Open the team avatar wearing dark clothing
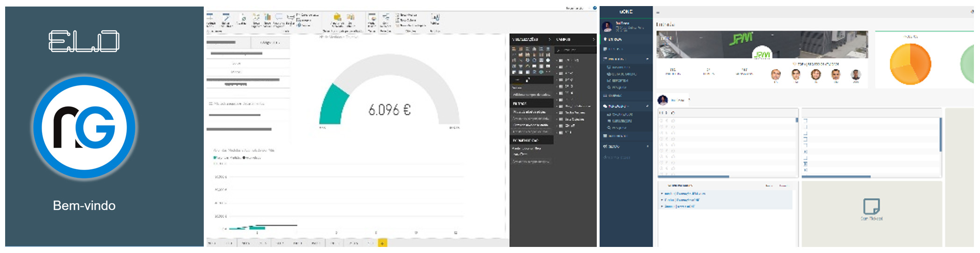This screenshot has height=253, width=980. [x=856, y=74]
